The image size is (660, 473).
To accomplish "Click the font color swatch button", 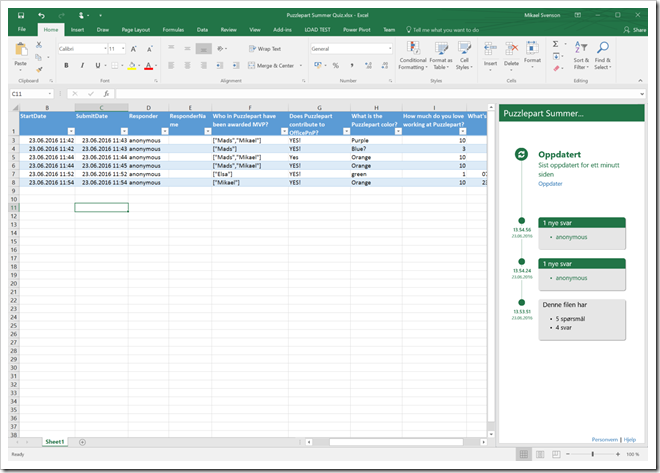I will [x=148, y=66].
